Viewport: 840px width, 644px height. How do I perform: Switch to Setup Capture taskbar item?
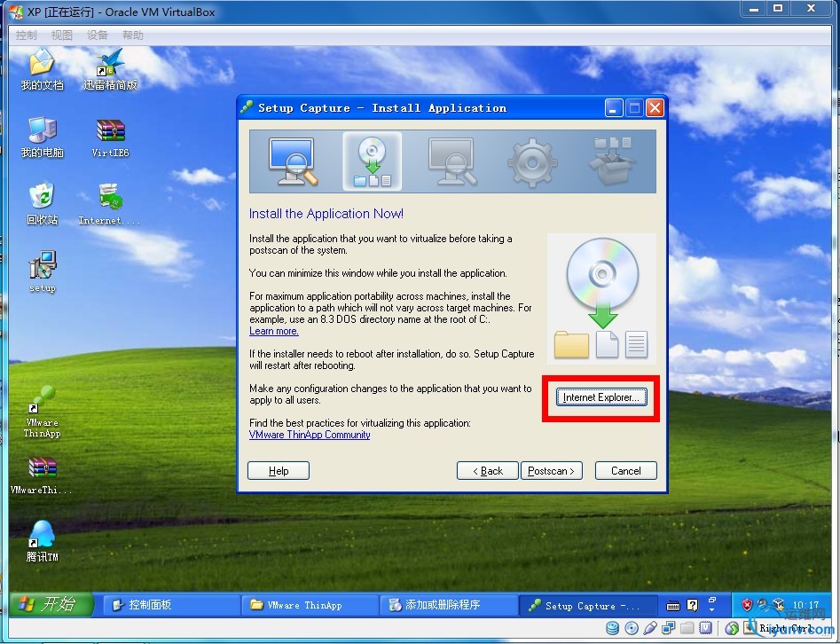[588, 605]
